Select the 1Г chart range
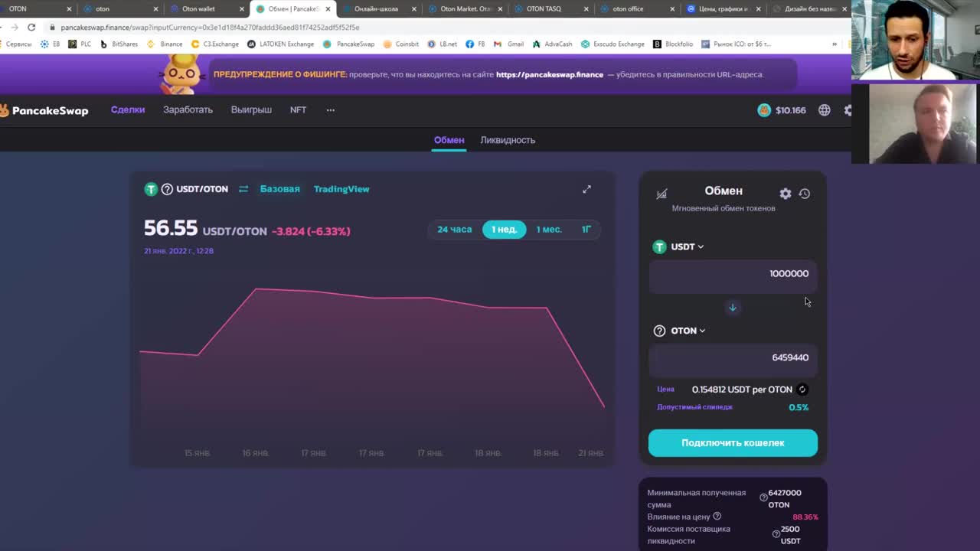 (586, 230)
